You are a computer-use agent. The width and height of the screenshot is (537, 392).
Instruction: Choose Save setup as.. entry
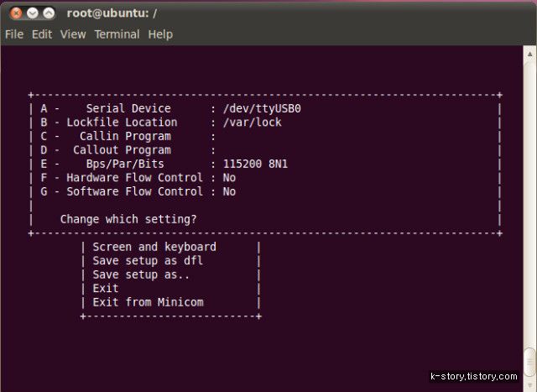(x=141, y=274)
